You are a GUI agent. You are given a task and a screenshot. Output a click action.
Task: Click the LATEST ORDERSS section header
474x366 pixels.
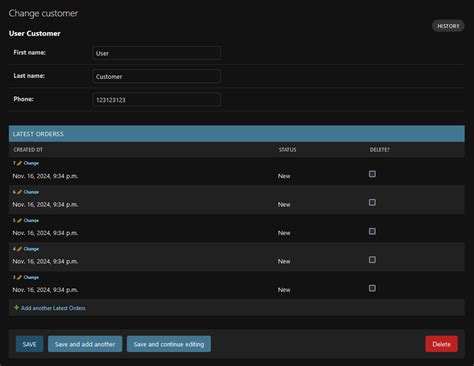237,134
